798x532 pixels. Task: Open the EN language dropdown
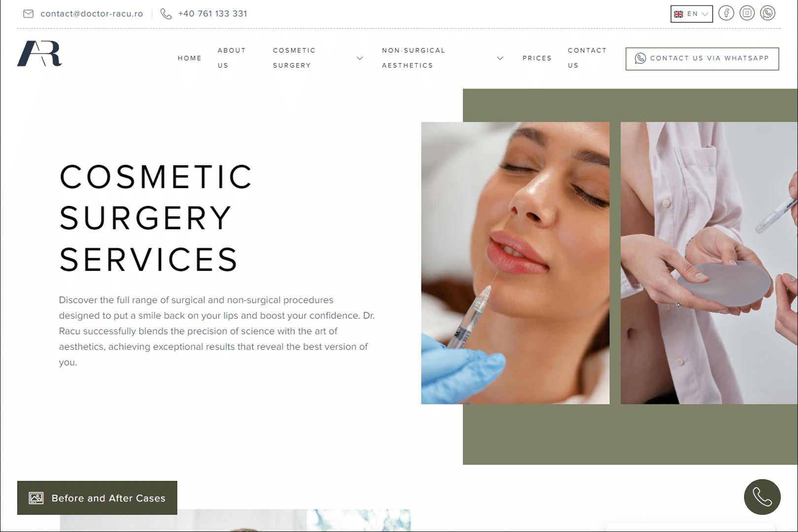coord(692,14)
